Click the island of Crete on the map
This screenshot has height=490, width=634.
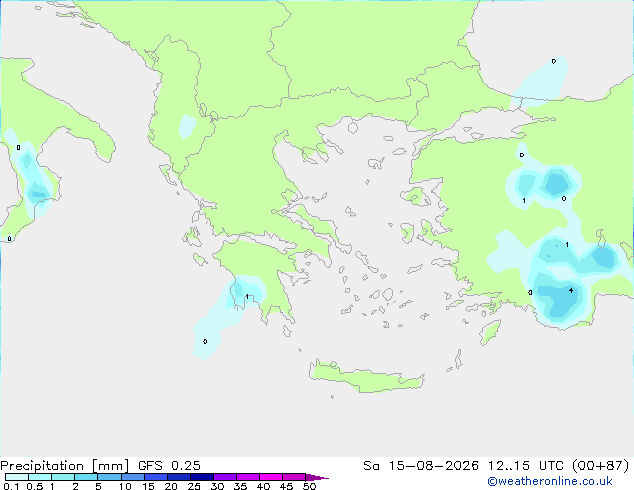point(366,377)
